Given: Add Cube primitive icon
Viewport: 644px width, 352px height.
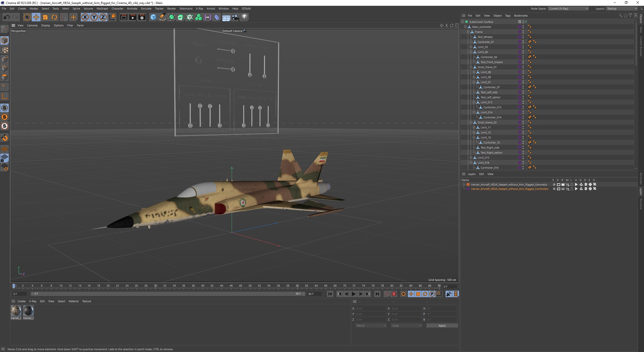Looking at the screenshot, I should click(x=153, y=17).
